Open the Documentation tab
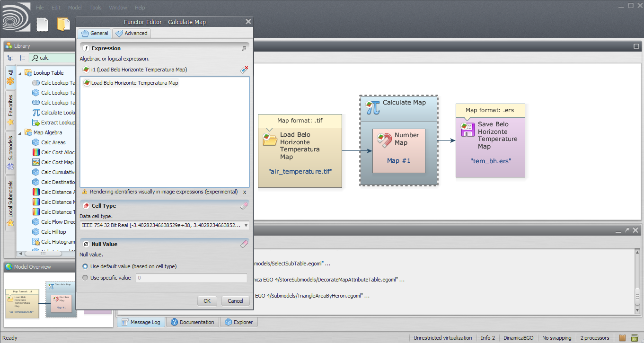Viewport: 644px width, 343px height. 193,322
